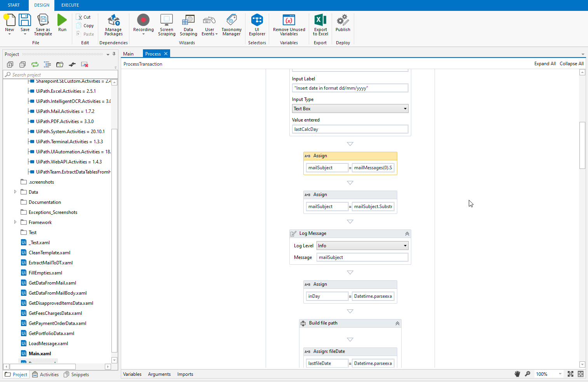Open the Activities panel tab
The image size is (588, 382).
(45, 375)
